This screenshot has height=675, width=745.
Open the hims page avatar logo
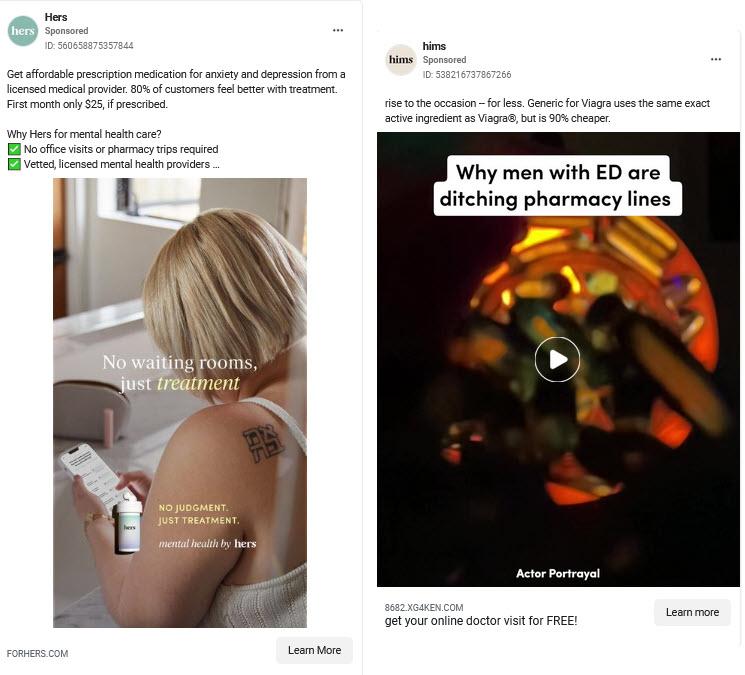pos(401,60)
